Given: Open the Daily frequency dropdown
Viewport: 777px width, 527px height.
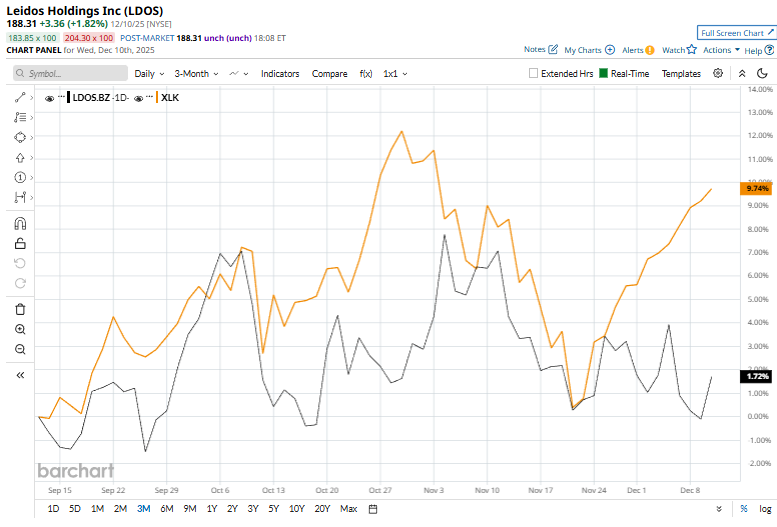Looking at the screenshot, I should click(x=149, y=73).
